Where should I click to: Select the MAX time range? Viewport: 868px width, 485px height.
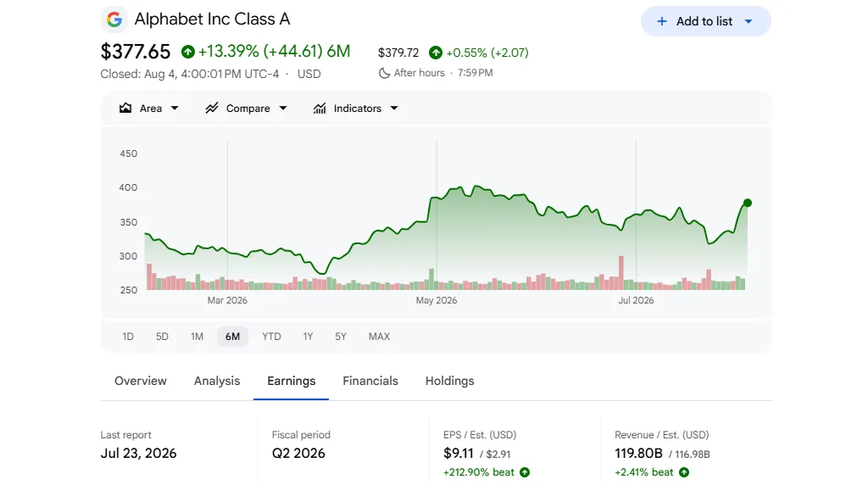(379, 337)
